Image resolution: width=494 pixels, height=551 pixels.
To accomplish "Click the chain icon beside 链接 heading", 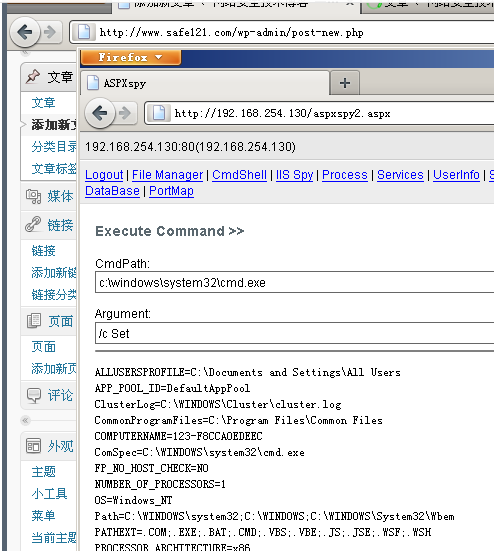I will pyautogui.click(x=33, y=224).
